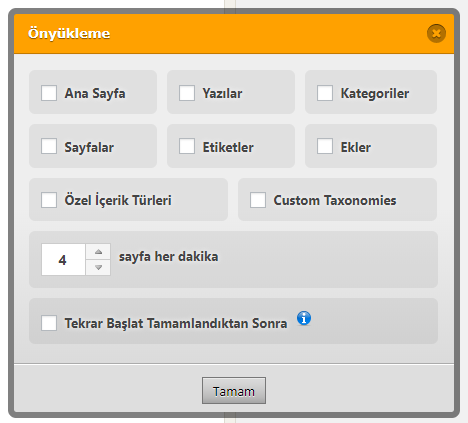Click the 'sayfa her dakika' label text

tap(169, 257)
